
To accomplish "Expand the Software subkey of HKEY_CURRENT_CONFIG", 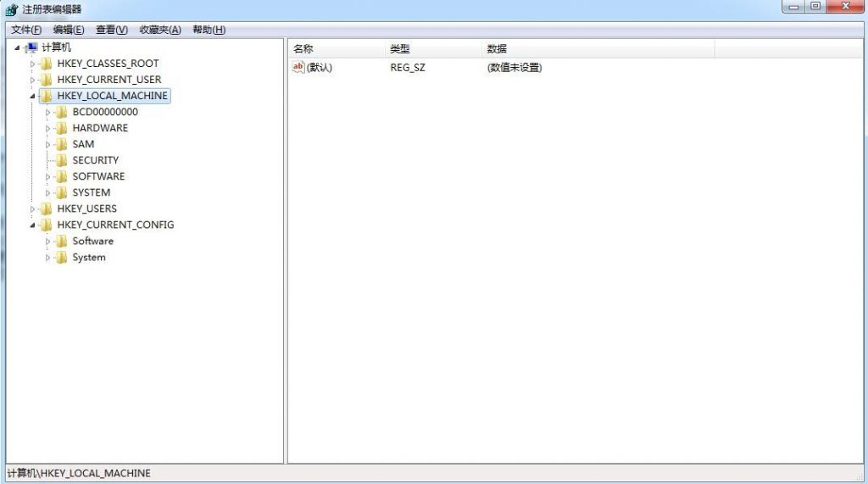I will pos(47,242).
